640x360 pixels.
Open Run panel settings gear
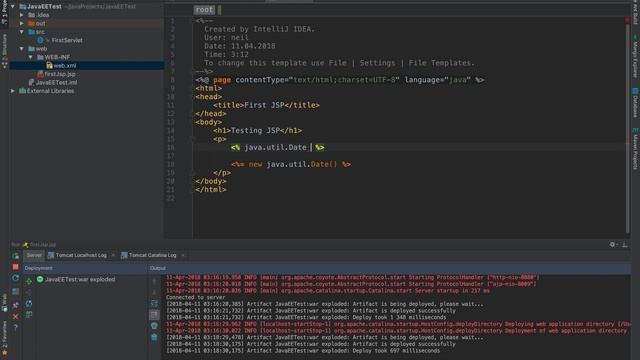tap(613, 244)
